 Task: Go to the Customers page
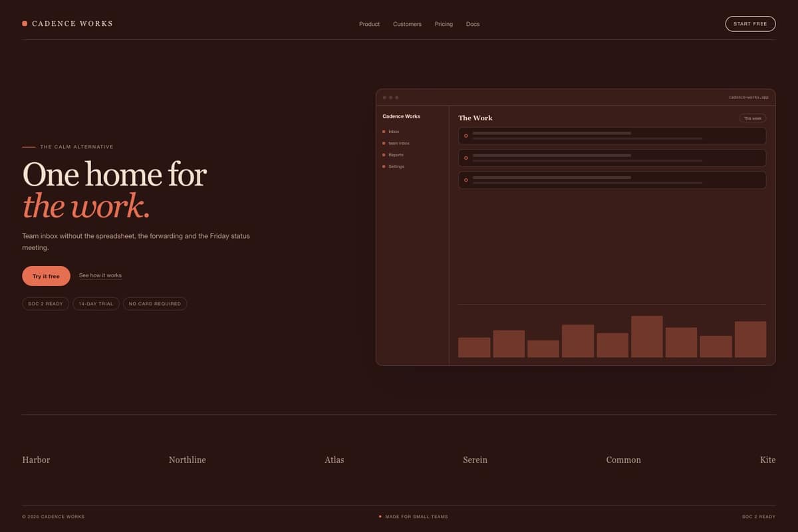point(407,24)
